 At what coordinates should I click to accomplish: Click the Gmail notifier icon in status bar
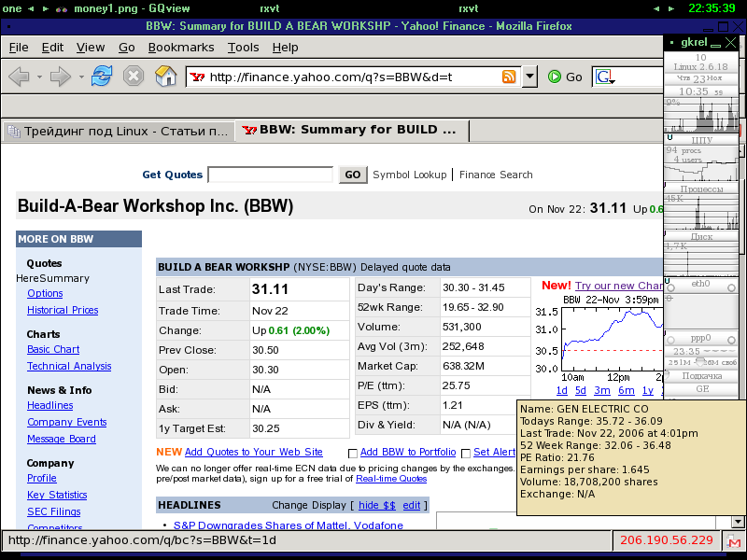tap(734, 541)
